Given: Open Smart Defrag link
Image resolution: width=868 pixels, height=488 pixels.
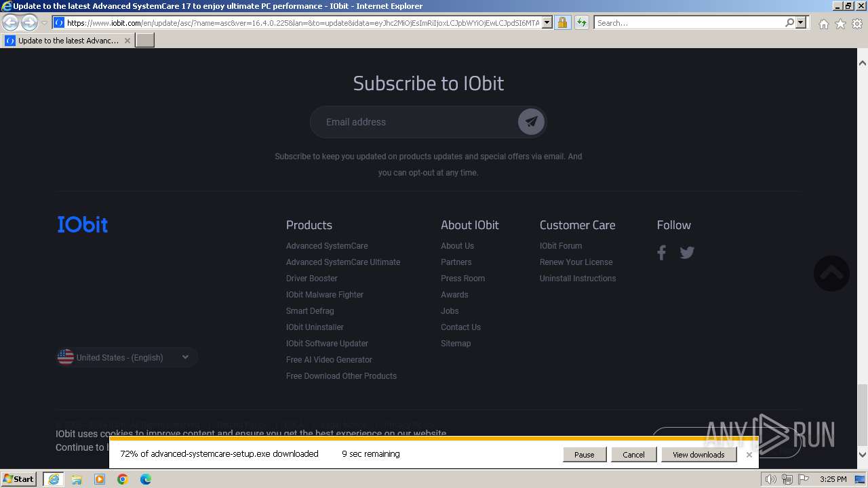Looking at the screenshot, I should [x=310, y=311].
